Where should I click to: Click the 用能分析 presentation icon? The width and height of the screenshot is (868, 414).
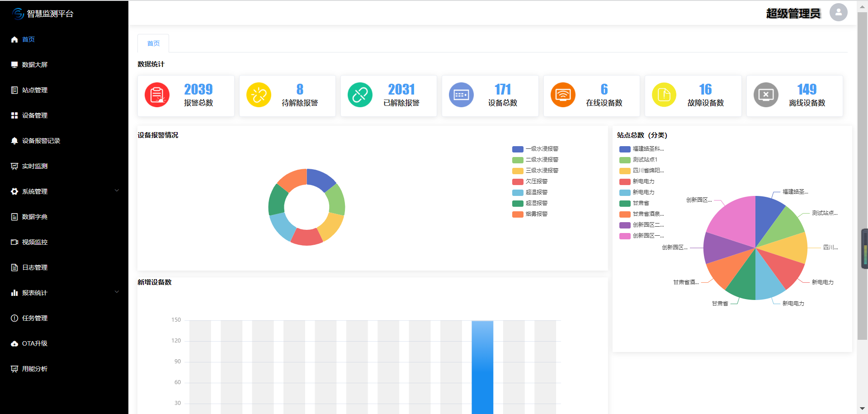pyautogui.click(x=14, y=369)
